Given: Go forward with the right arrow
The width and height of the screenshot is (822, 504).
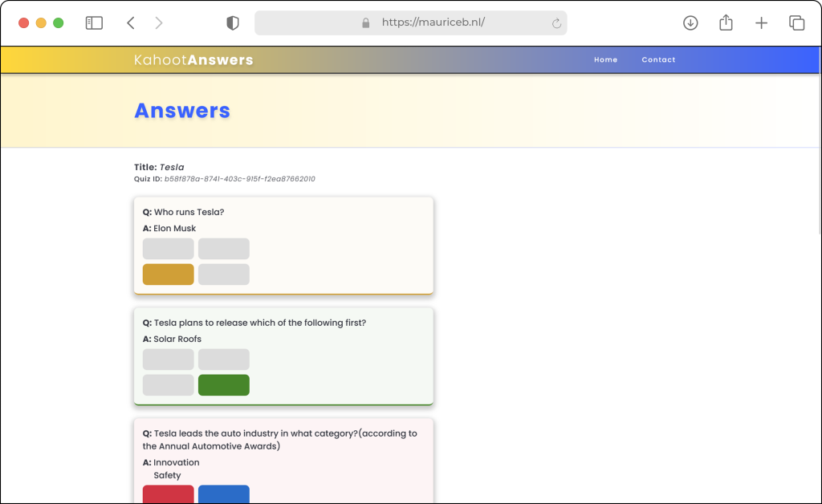Looking at the screenshot, I should point(159,23).
